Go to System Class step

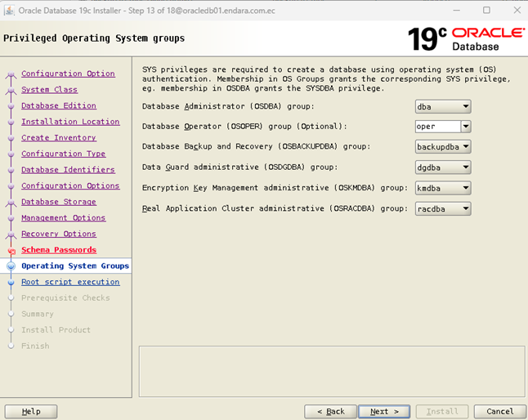(50, 90)
